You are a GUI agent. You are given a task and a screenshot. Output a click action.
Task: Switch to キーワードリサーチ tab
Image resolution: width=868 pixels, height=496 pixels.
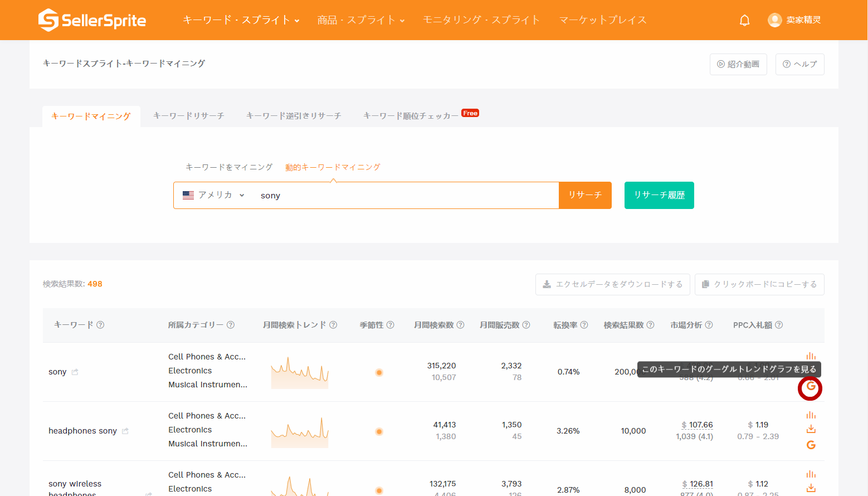[x=188, y=116]
